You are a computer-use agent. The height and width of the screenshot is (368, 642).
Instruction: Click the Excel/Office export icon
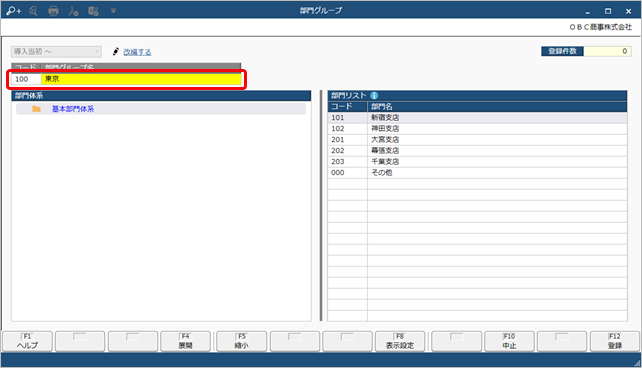(93, 11)
